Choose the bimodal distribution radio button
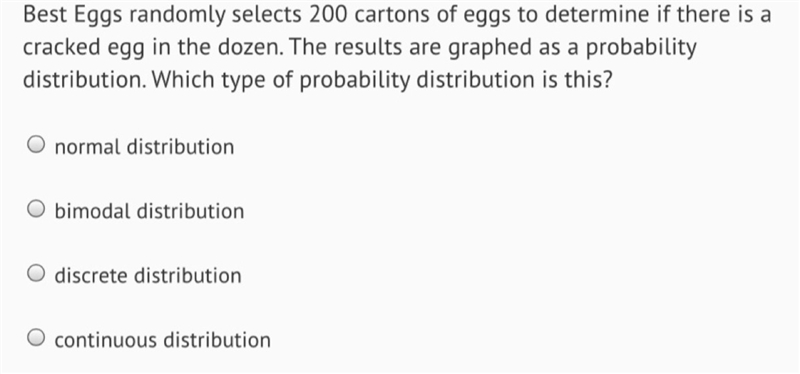This screenshot has width=800, height=374. point(35,209)
